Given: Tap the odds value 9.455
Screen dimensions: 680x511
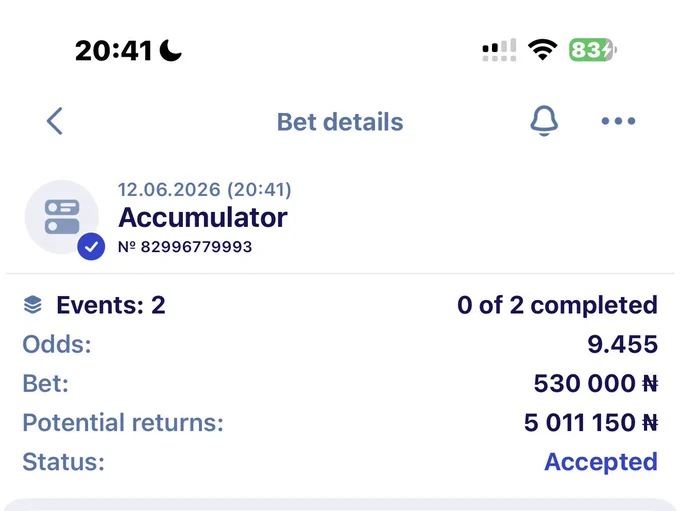Looking at the screenshot, I should tap(622, 344).
